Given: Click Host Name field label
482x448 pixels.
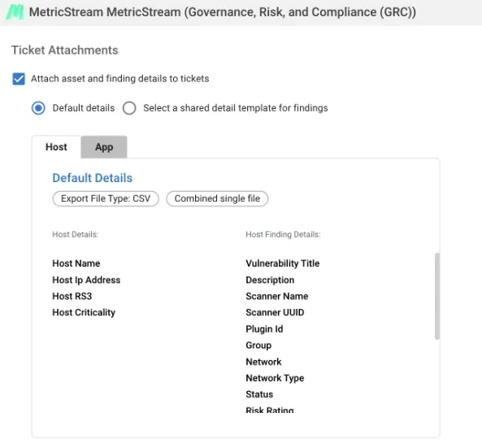Looking at the screenshot, I should [x=76, y=263].
